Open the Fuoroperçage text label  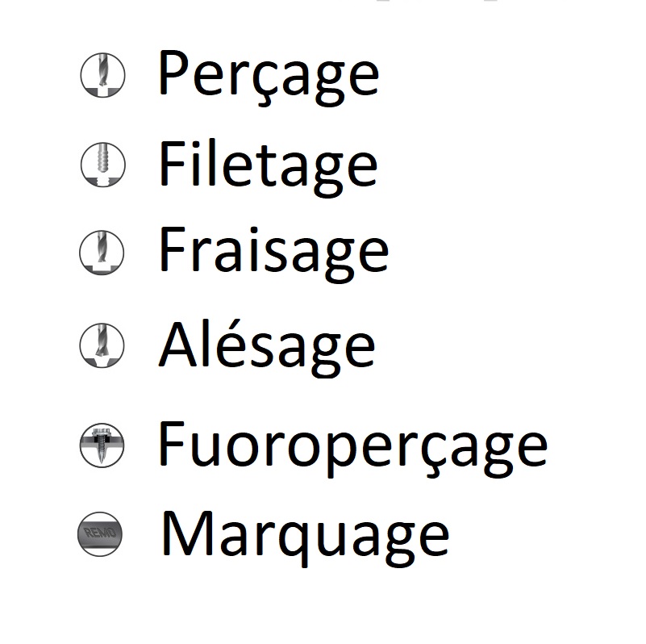353,450
